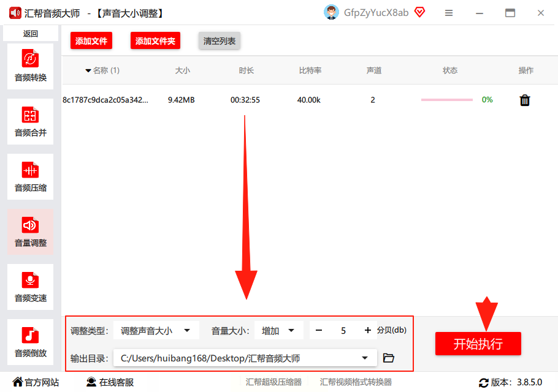Sort list by the 名称 column header
Viewport: 558px width, 392px height.
(x=102, y=70)
